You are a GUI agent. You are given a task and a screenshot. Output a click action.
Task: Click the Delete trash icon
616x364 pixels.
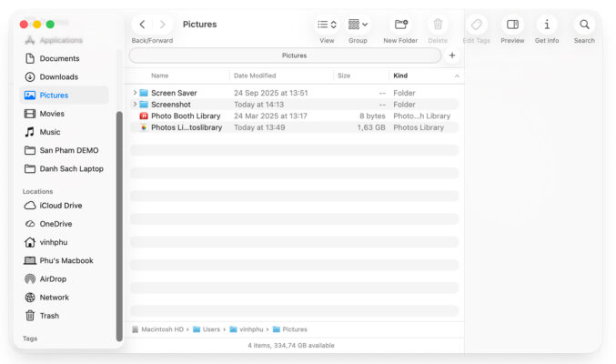click(x=438, y=25)
